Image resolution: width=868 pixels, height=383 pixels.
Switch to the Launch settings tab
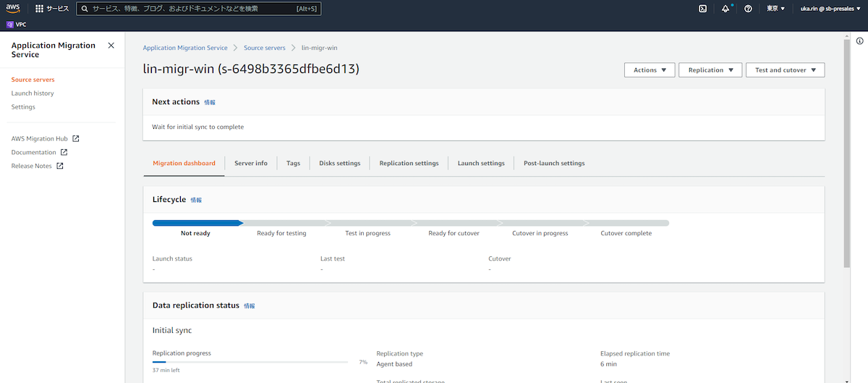(x=481, y=164)
